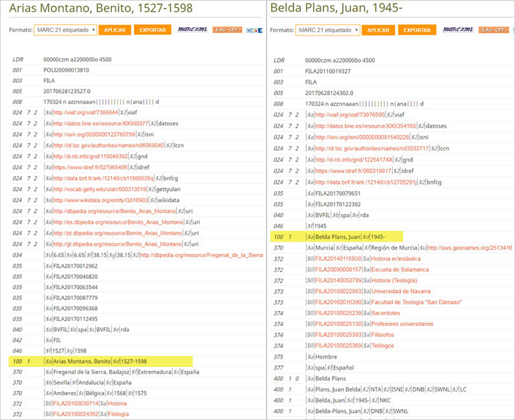Screen dimensions: 515x420
Task: Open Universidad de Navarra link
Action: [400, 291]
